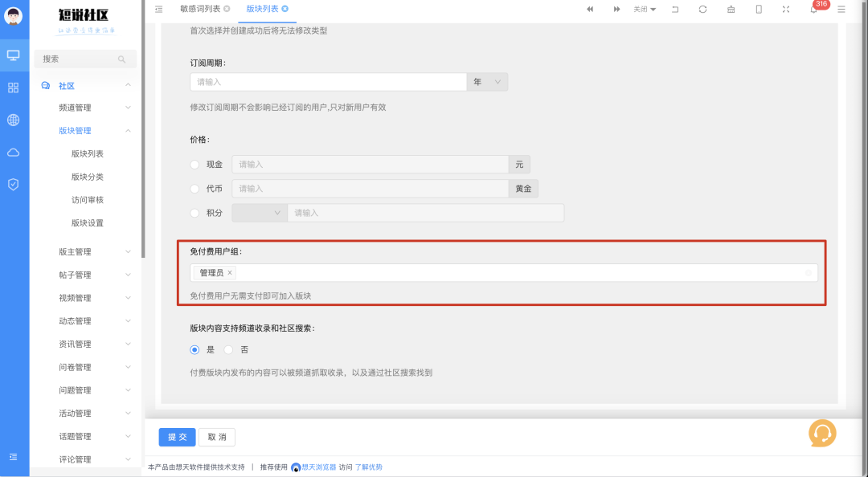Select the monitor icon in the blue sidebar
The height and width of the screenshot is (477, 868).
click(13, 55)
